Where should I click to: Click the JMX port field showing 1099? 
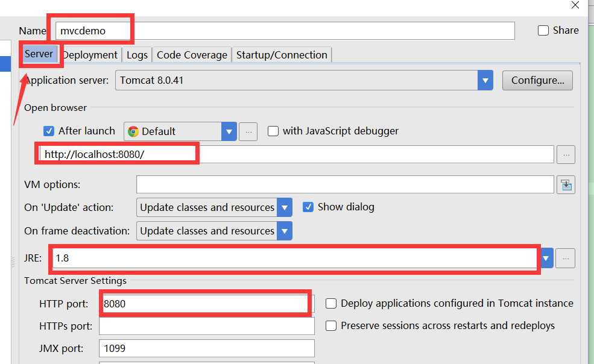(x=207, y=348)
